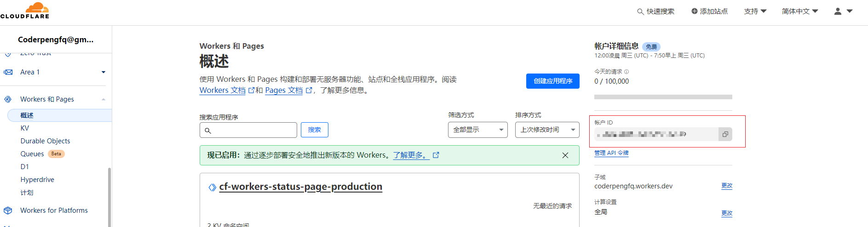868x227 pixels.
Task: Open the user account profile icon
Action: click(x=838, y=11)
